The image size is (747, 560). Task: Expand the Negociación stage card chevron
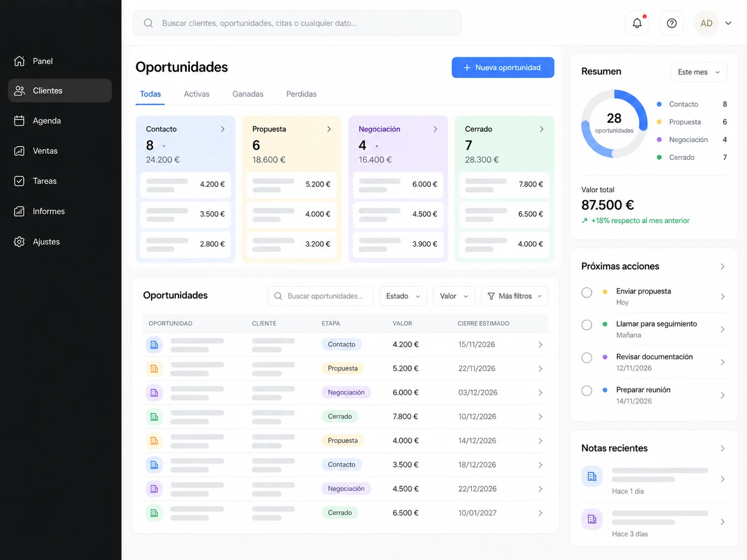pos(435,129)
